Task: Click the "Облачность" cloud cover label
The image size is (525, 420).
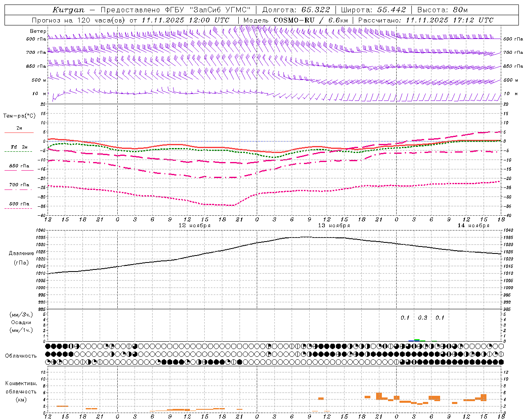Action: [21, 356]
